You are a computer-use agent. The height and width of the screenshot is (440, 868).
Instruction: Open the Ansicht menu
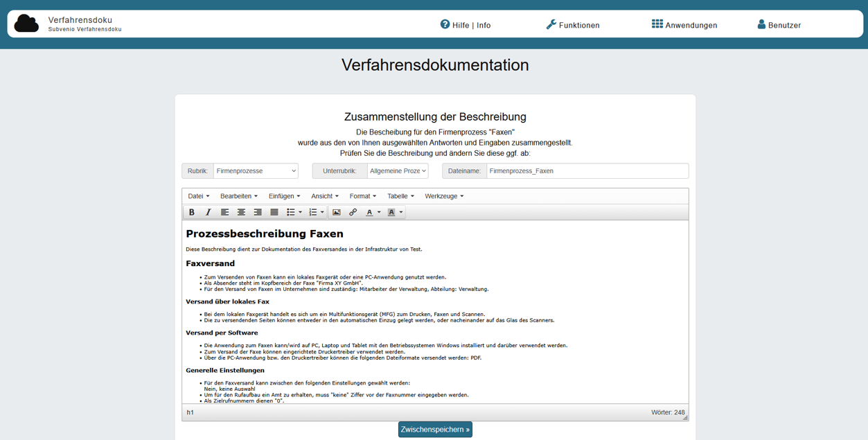tap(325, 196)
